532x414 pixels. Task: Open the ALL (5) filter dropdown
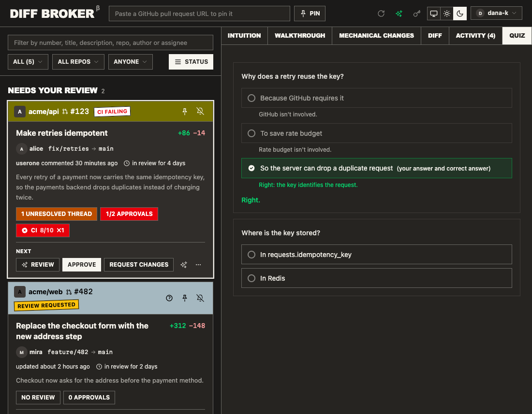tap(28, 62)
